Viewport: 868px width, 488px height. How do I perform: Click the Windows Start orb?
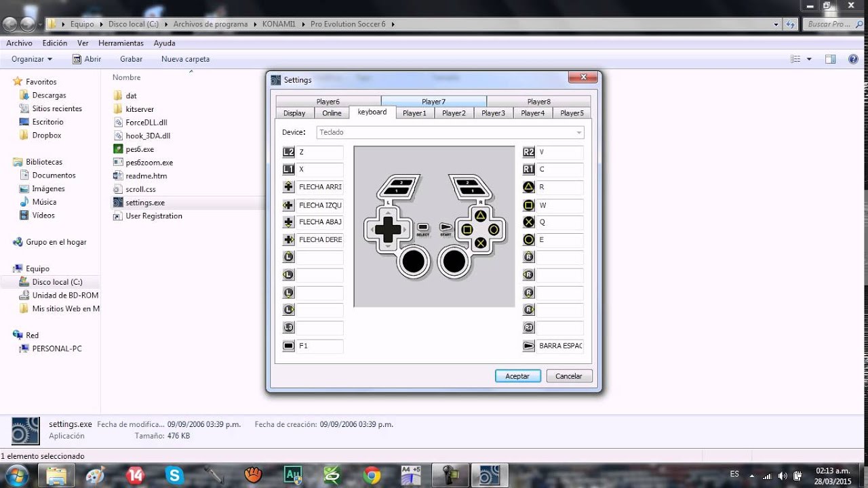(16, 475)
